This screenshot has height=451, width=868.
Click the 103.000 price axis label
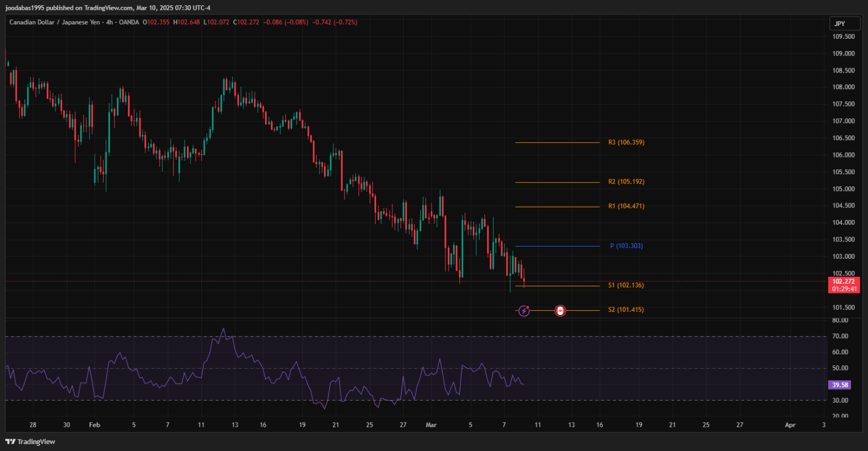pyautogui.click(x=843, y=256)
